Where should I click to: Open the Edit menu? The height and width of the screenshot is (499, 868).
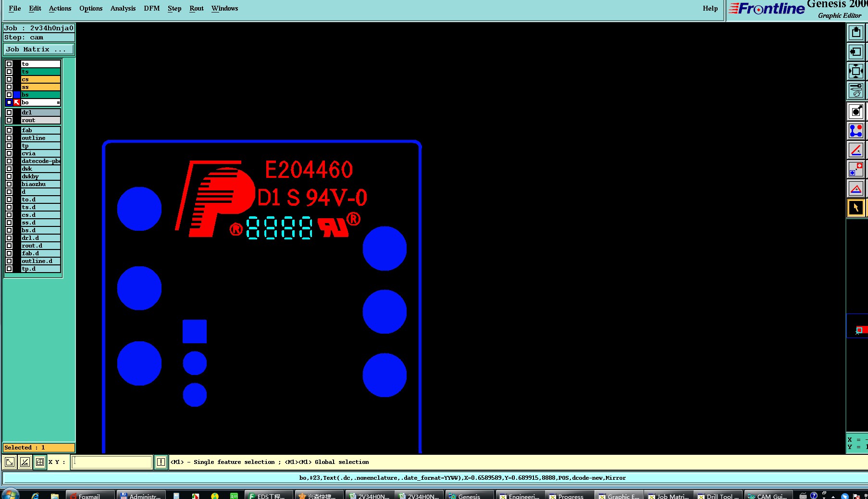(x=35, y=8)
